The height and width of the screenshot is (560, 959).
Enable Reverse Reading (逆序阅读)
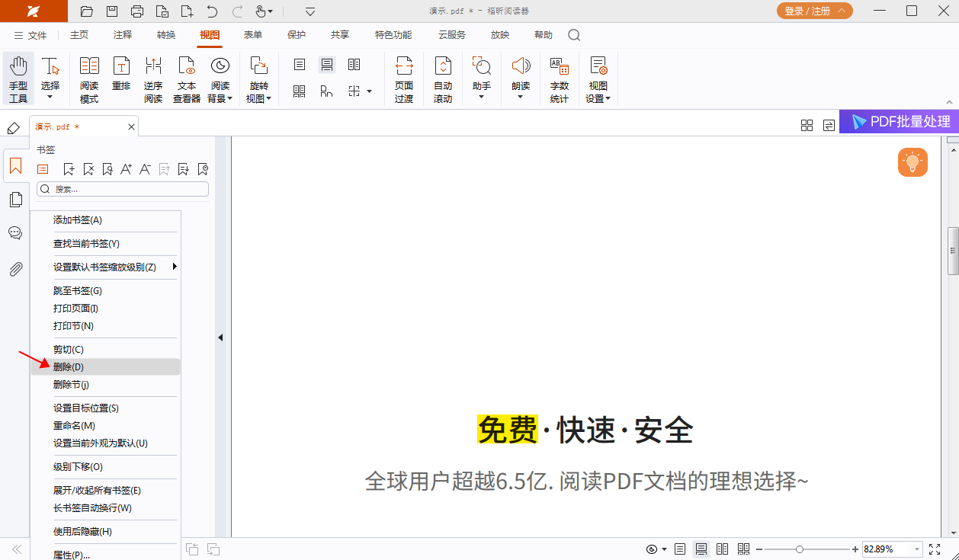pos(153,78)
